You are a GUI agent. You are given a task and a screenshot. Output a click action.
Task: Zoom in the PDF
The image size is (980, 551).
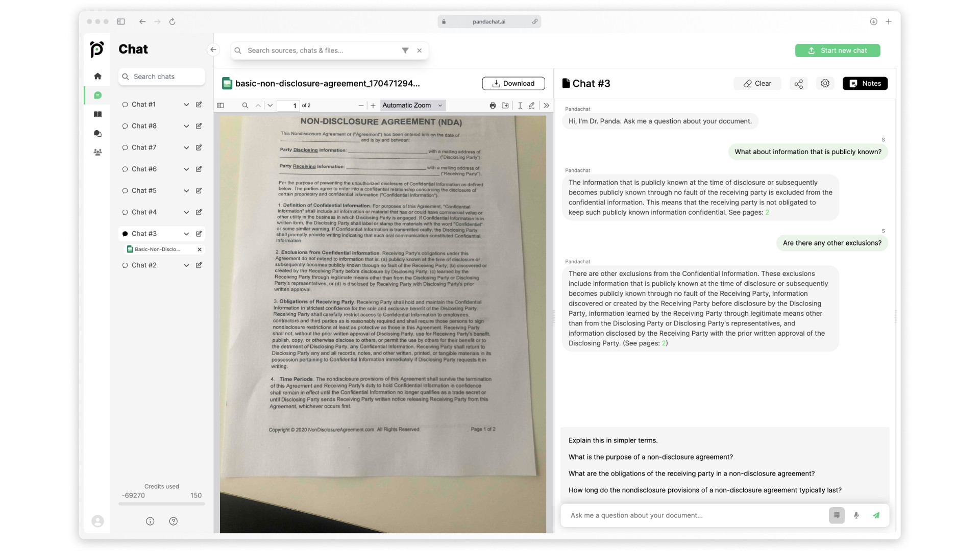tap(373, 106)
